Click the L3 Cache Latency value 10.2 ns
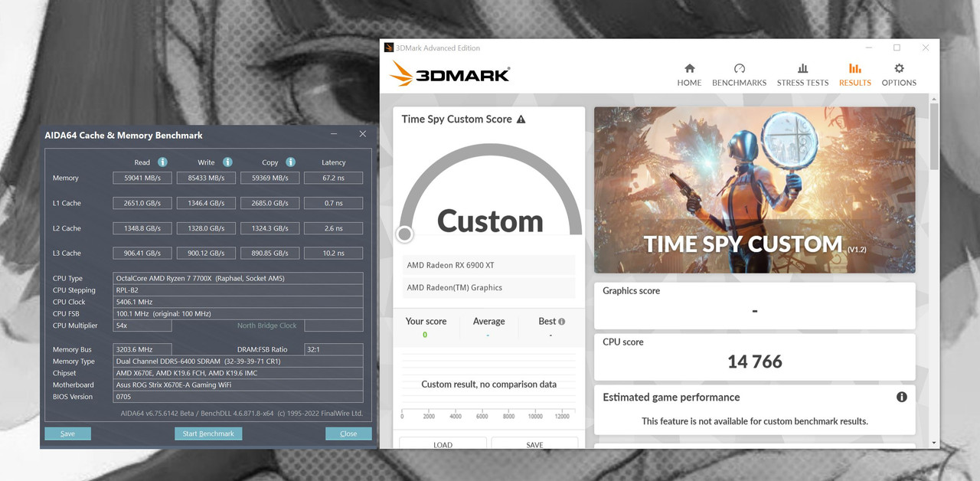 [333, 253]
